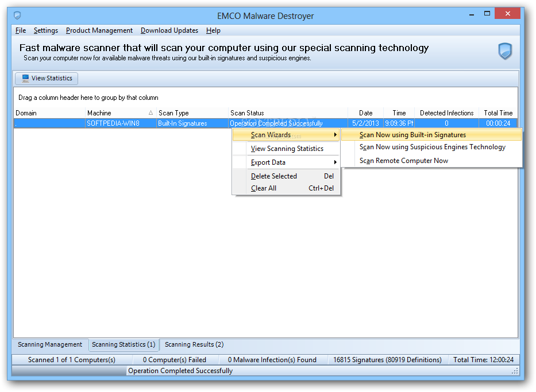Click the app shield icon in title bar
Image resolution: width=536 pixels, height=392 pixels.
[x=17, y=15]
